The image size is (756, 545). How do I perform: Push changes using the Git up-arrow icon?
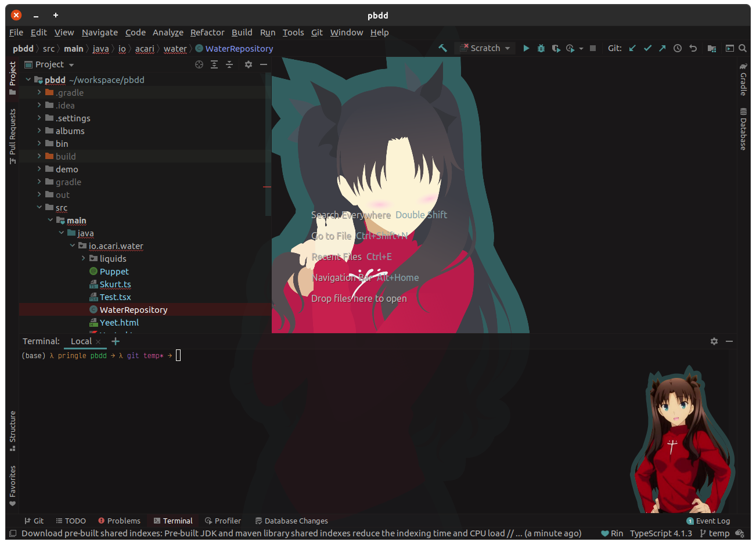[662, 48]
